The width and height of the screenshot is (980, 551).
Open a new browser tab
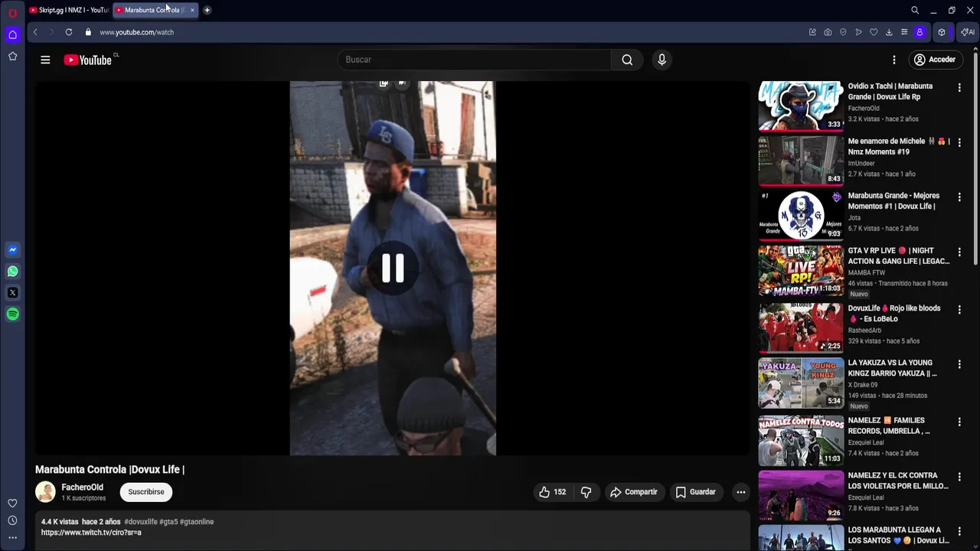(x=207, y=10)
